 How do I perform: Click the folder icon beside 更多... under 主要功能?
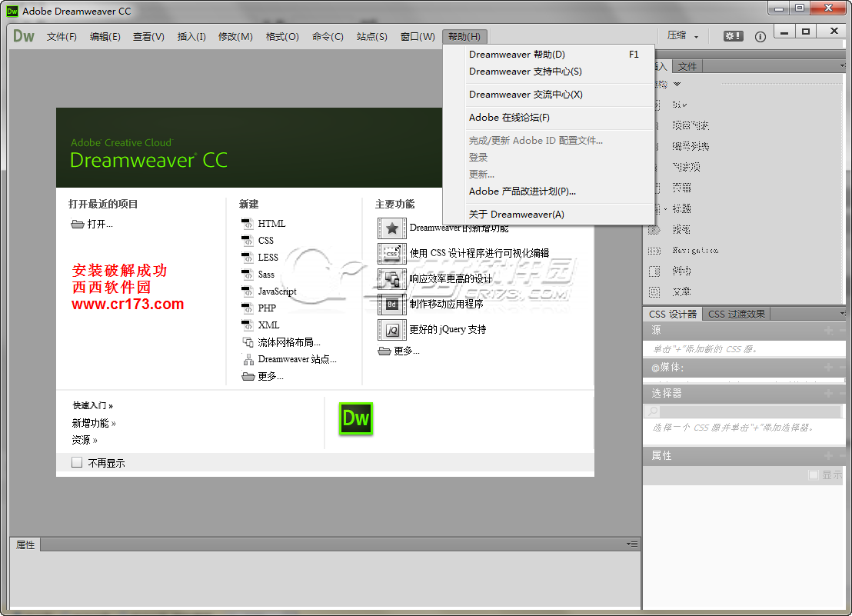(x=384, y=351)
